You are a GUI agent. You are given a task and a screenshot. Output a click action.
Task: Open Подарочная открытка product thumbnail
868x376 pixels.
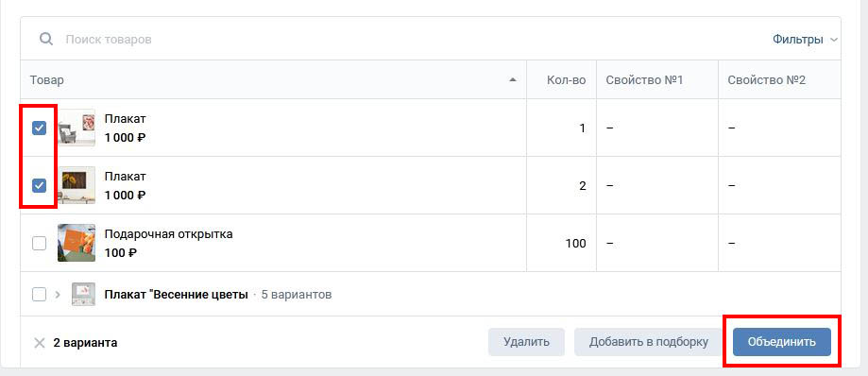coord(77,243)
